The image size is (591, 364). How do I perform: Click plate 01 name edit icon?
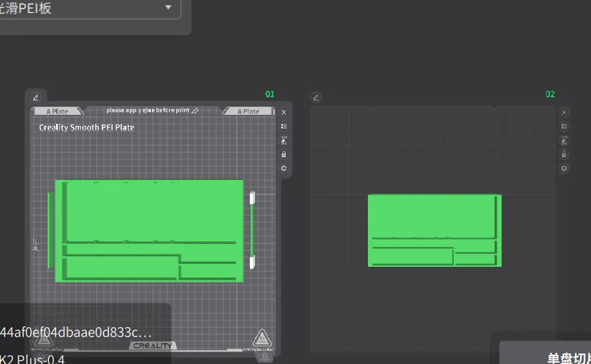pyautogui.click(x=36, y=98)
